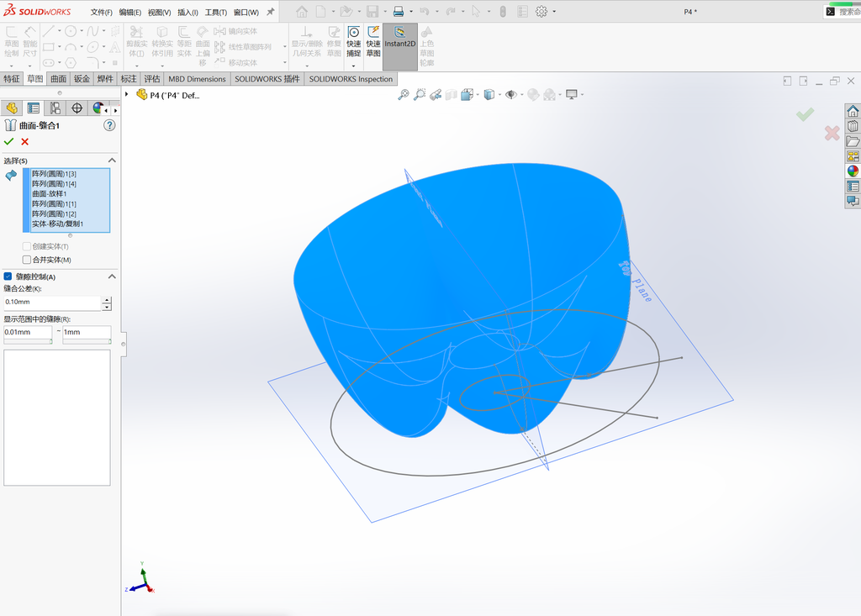861x616 pixels.
Task: Toggle Instant2D mode
Action: click(x=399, y=46)
